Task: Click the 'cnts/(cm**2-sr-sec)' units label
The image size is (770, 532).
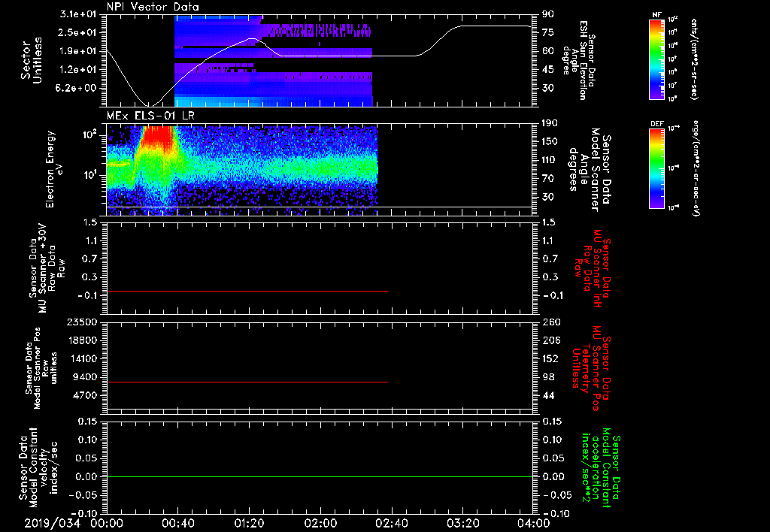Action: [694, 59]
